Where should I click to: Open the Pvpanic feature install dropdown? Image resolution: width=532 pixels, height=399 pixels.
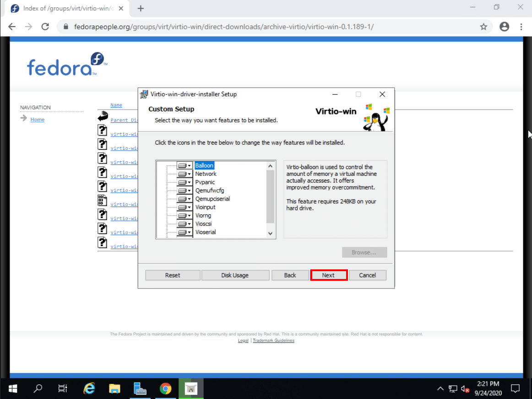(x=185, y=182)
